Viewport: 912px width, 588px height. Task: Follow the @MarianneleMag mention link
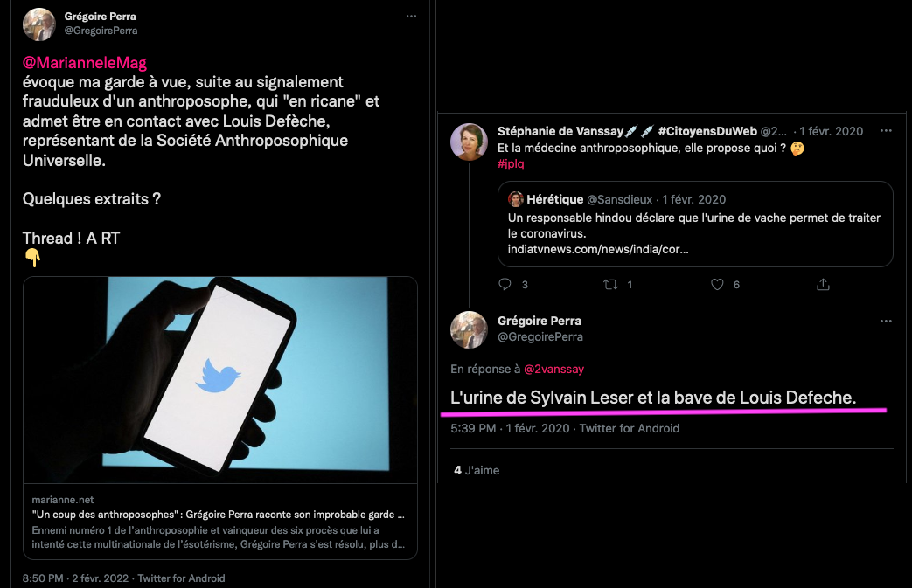(x=84, y=63)
